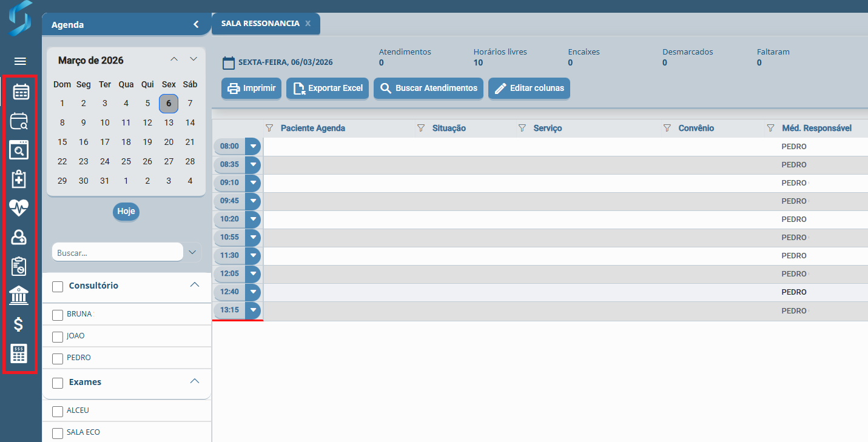
Task: Click the Buscar search input field
Action: (117, 252)
